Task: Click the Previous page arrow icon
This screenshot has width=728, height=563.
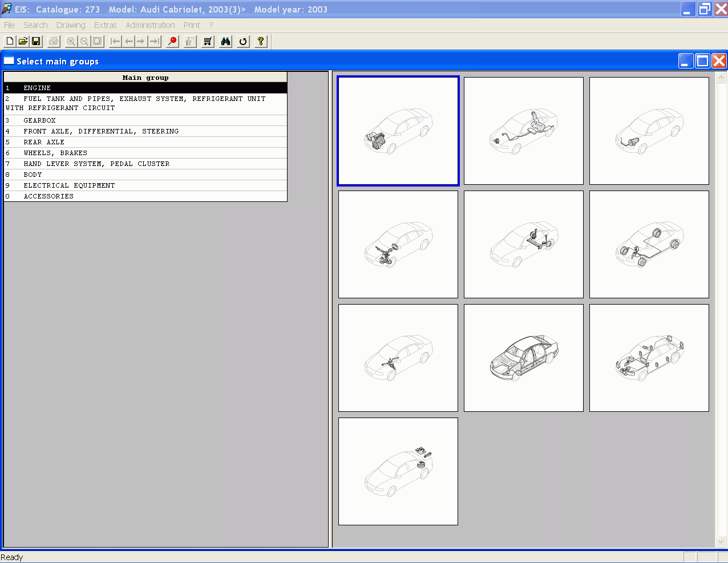Action: tap(128, 41)
